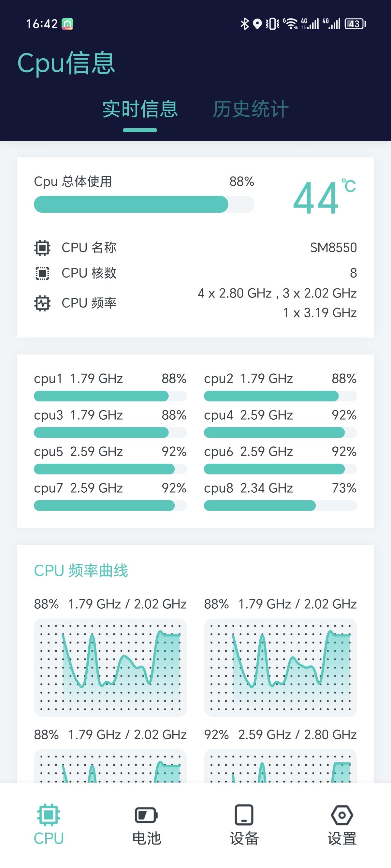Viewport: 391px width, 868px height.
Task: Open the 电池 battery icon tab
Action: pos(146,816)
